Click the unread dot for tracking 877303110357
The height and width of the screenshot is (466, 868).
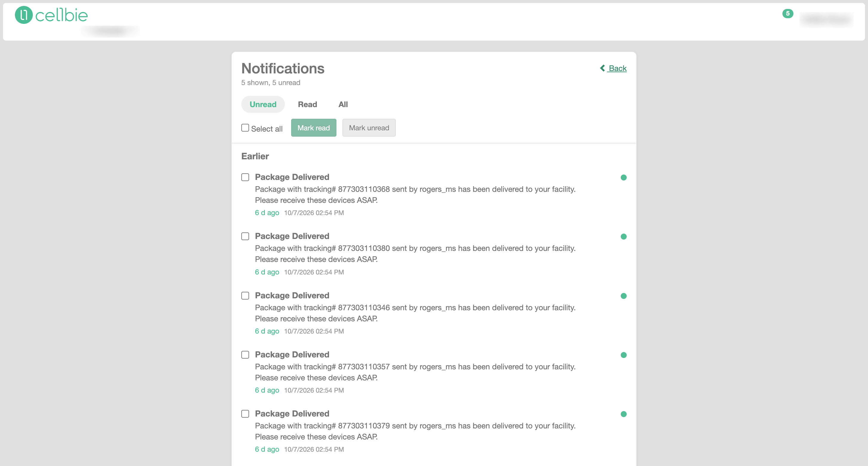(623, 355)
